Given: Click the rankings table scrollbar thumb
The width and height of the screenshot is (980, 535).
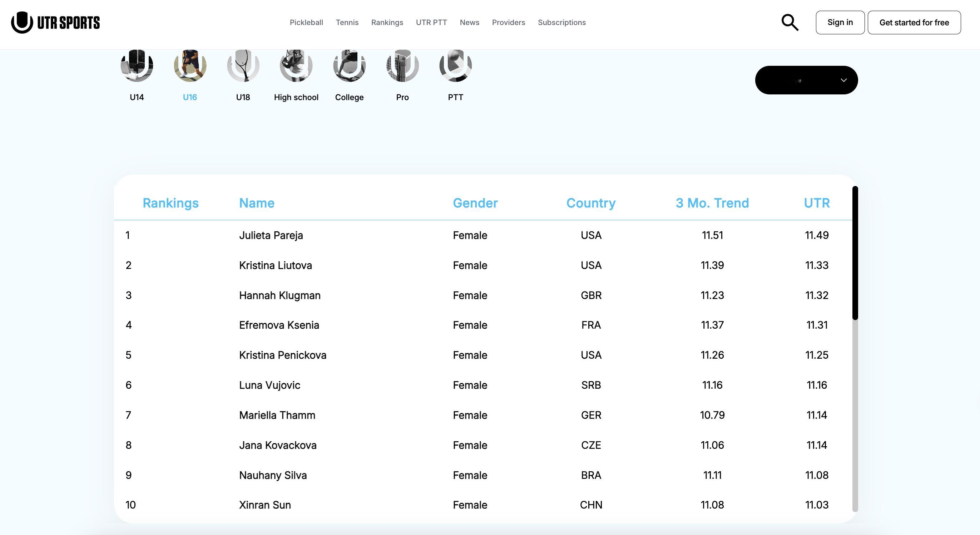Looking at the screenshot, I should [855, 253].
